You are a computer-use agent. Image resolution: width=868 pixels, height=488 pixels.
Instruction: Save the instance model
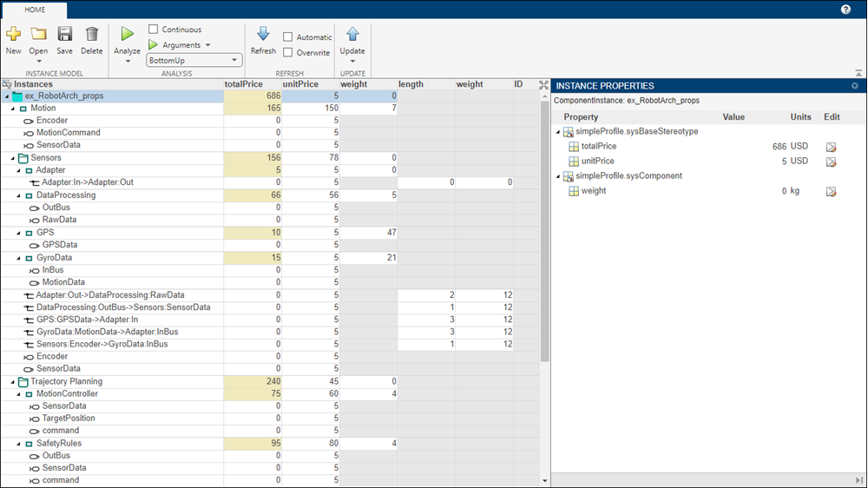click(x=65, y=35)
